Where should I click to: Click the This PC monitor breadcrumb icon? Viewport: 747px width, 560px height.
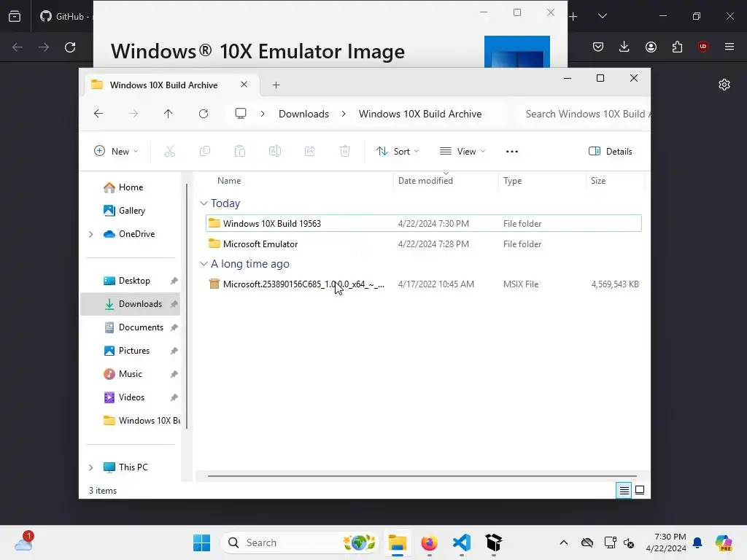tap(241, 114)
